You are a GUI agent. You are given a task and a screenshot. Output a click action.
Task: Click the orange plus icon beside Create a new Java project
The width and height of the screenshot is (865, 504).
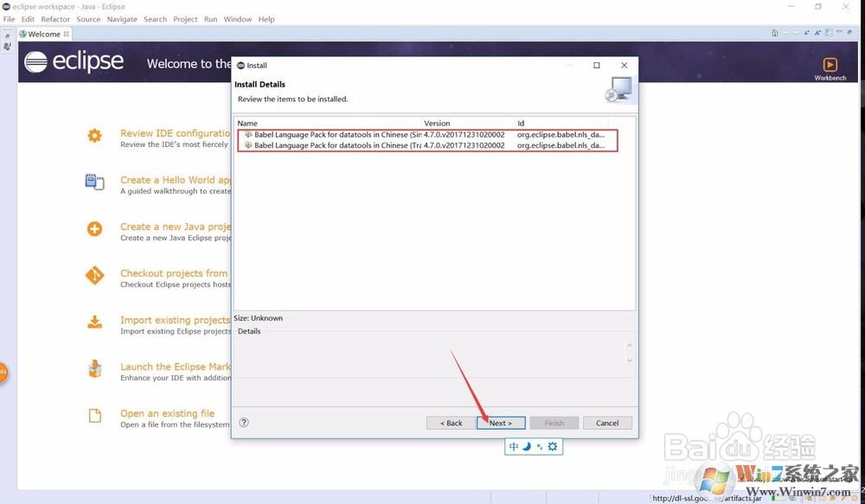(95, 228)
